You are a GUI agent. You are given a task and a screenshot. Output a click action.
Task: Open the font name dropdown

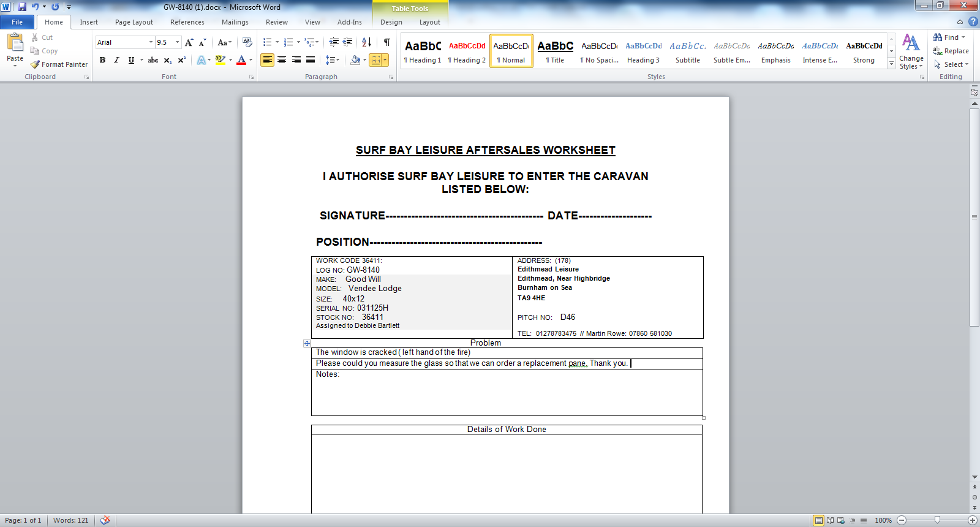pos(151,42)
